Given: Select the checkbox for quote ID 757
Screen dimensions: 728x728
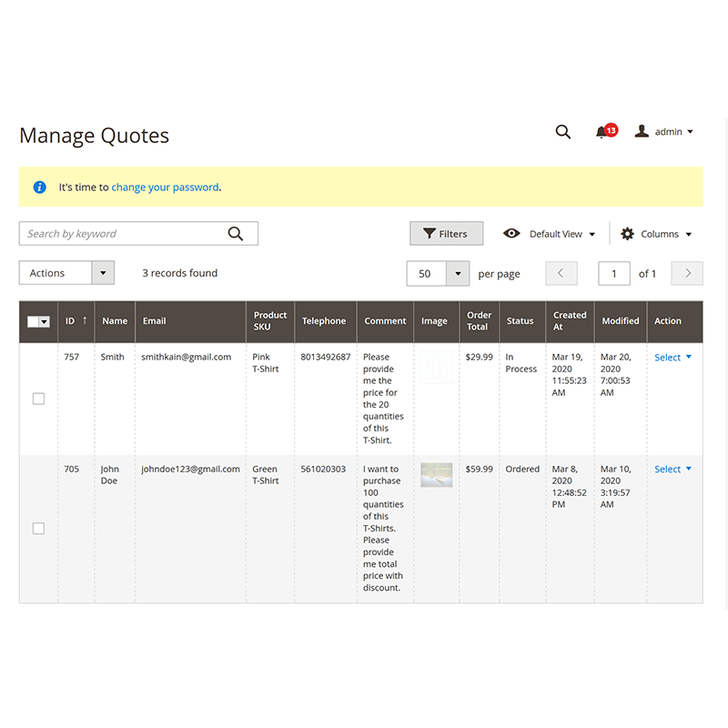Looking at the screenshot, I should point(38,399).
